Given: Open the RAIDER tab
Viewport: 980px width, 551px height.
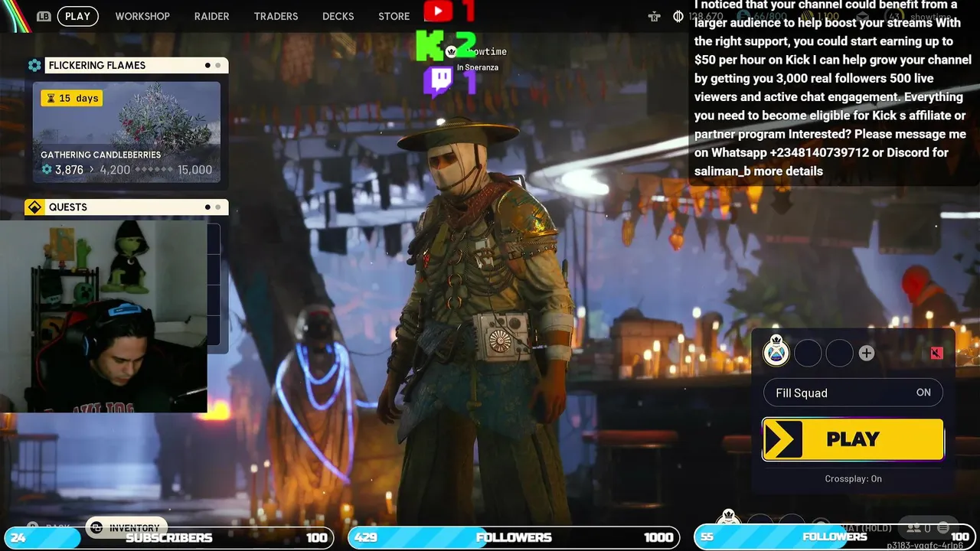Looking at the screenshot, I should pos(212,16).
